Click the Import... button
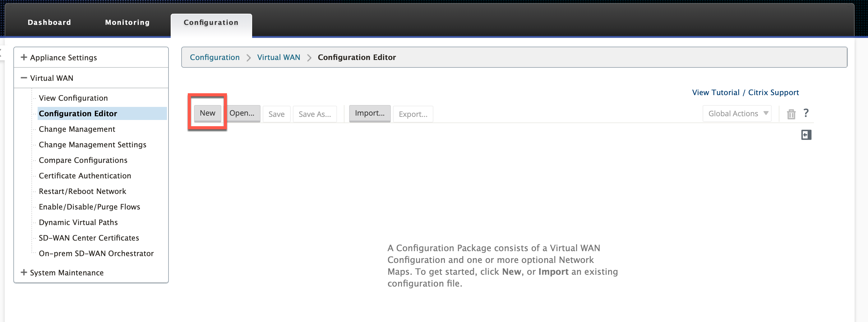Image resolution: width=868 pixels, height=322 pixels. tap(370, 113)
